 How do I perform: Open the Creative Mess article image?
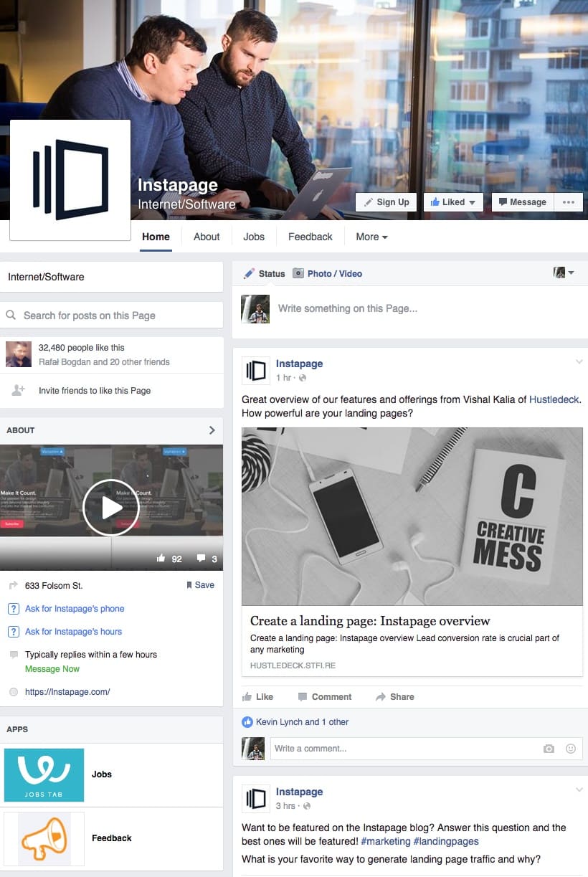click(x=412, y=517)
